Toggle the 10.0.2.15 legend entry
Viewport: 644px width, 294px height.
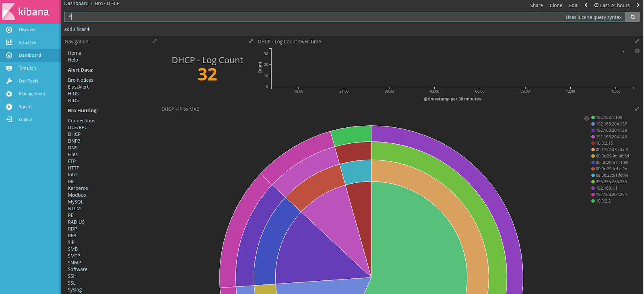602,143
